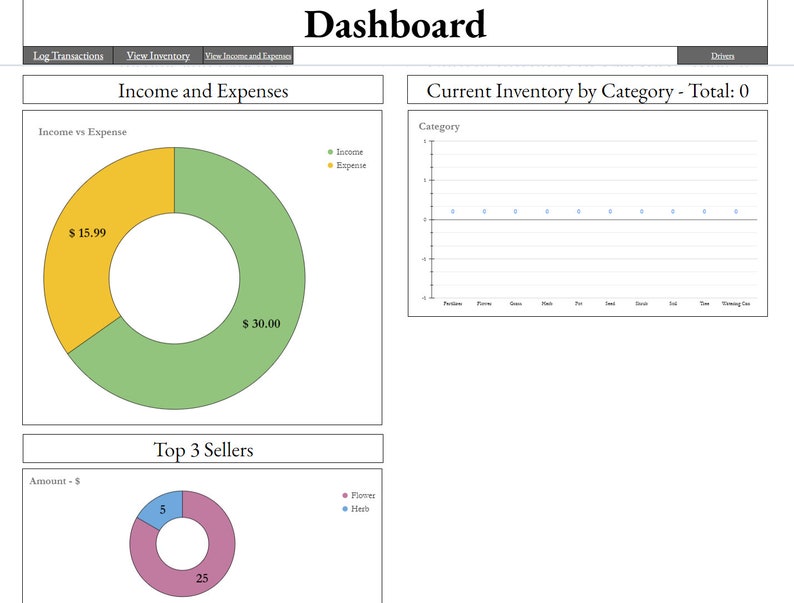Click the $ 15.99 expense value label
Image resolution: width=794 pixels, height=603 pixels.
point(88,233)
